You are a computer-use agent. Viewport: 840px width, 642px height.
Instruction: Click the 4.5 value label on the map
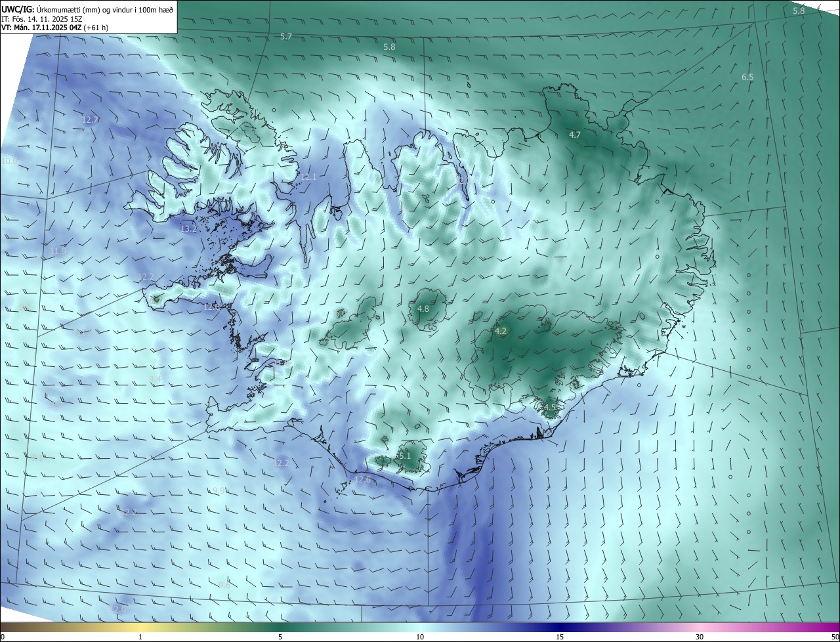[x=550, y=408]
